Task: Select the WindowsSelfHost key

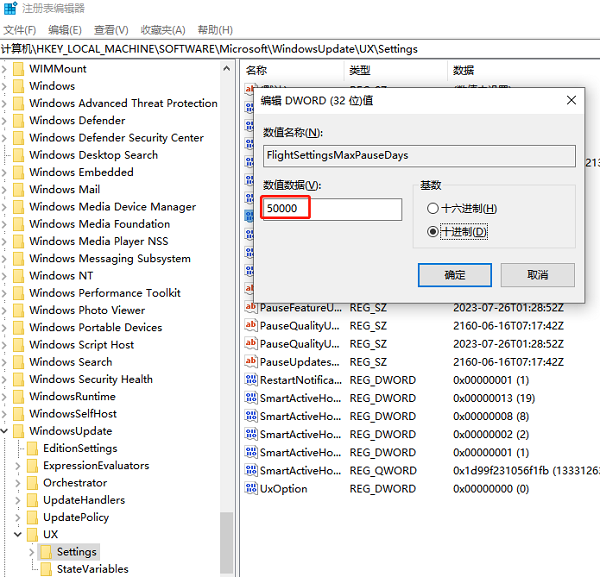Action: [73, 414]
